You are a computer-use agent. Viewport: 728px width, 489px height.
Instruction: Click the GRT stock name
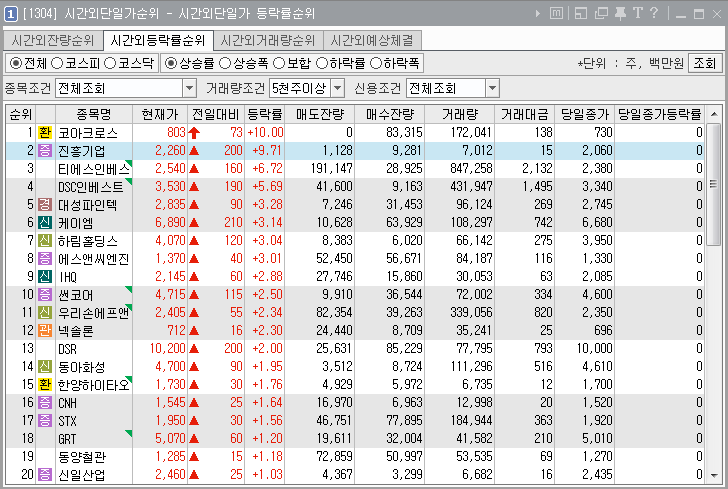coord(67,439)
